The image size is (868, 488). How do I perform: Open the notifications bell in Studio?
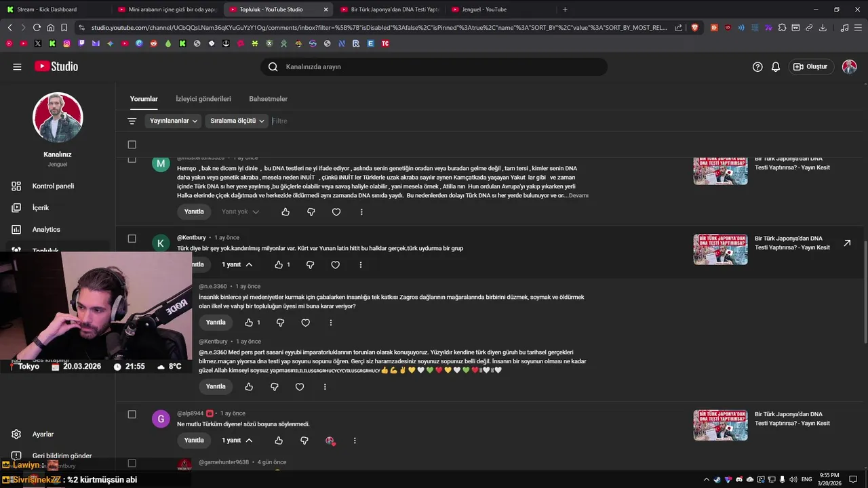776,66
